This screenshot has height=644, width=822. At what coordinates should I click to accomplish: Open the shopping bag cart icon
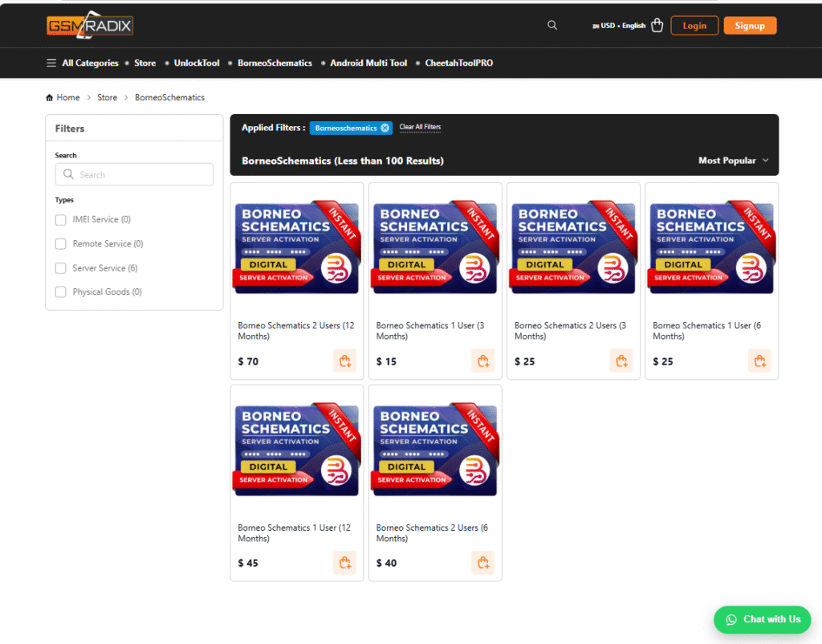click(x=657, y=26)
